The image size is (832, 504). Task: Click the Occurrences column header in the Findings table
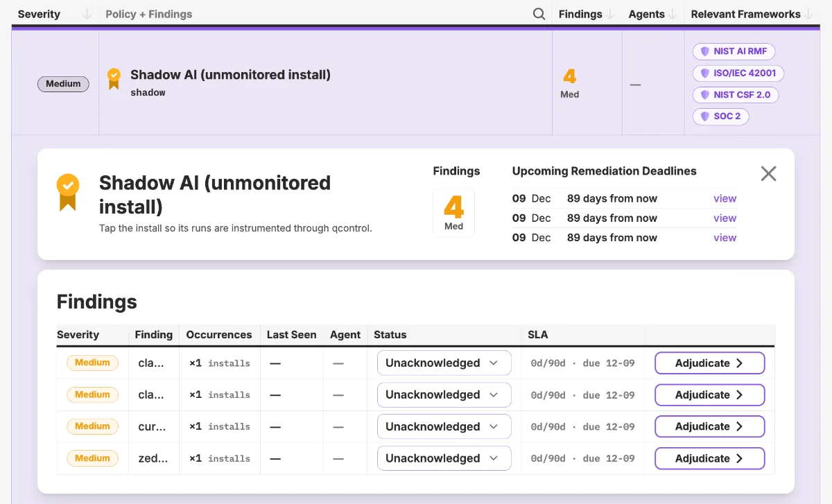click(x=219, y=334)
